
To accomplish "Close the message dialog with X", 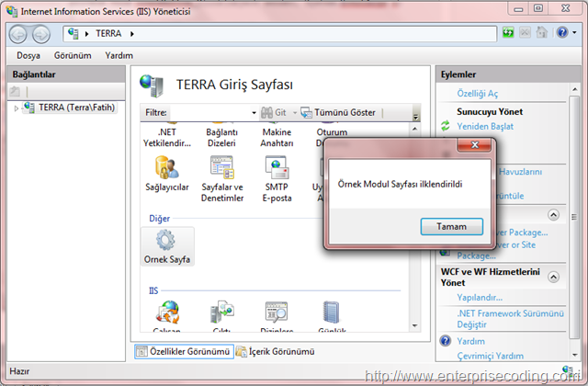I will point(474,145).
